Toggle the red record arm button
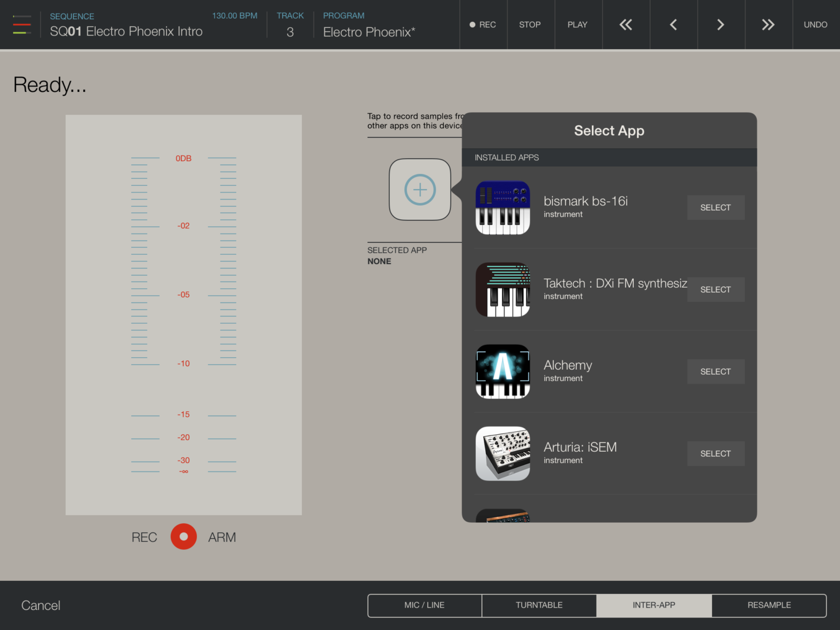The width and height of the screenshot is (840, 630). pos(184,536)
